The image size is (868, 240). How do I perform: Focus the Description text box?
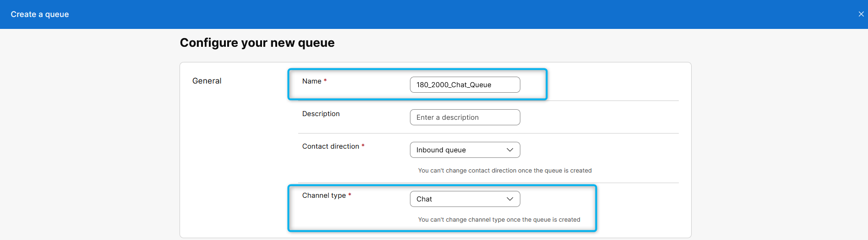click(x=464, y=117)
